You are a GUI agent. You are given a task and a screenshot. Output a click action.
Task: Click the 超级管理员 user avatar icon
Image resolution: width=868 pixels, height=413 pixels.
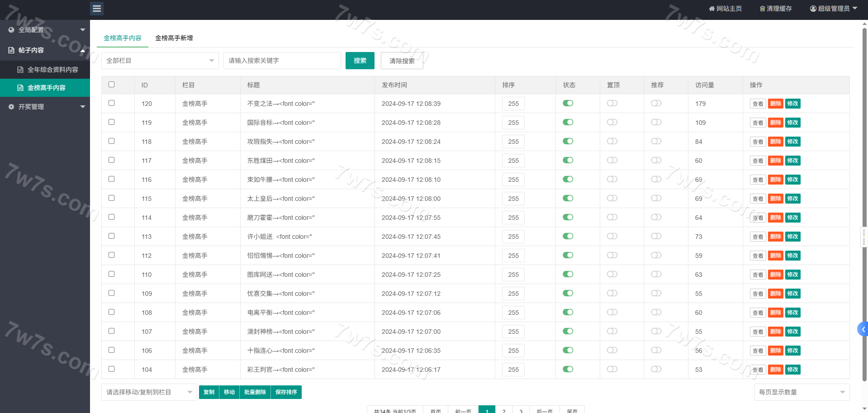pyautogui.click(x=813, y=9)
